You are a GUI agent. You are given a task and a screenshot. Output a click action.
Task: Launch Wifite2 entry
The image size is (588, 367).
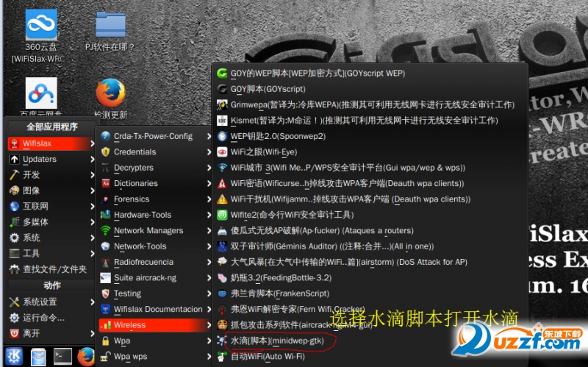(370, 215)
